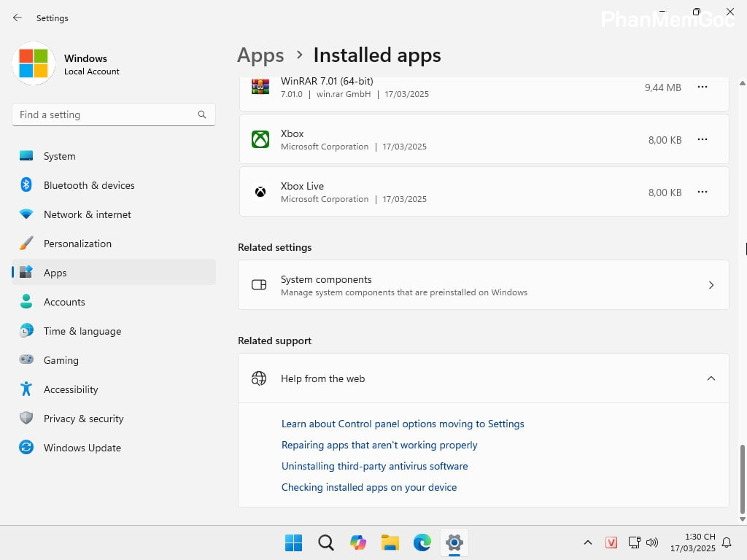Click the Find a setting search box
The width and height of the screenshot is (747, 560).
[106, 114]
